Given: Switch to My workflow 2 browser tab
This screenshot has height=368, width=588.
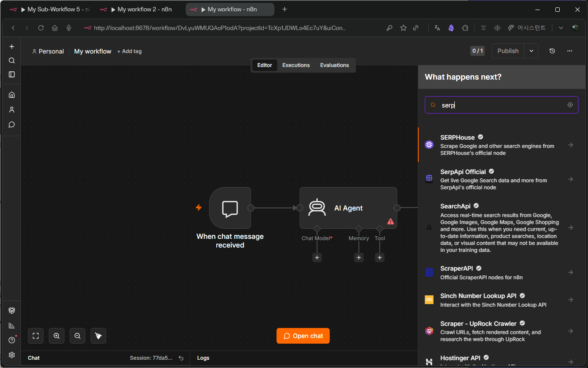Looking at the screenshot, I should (140, 10).
